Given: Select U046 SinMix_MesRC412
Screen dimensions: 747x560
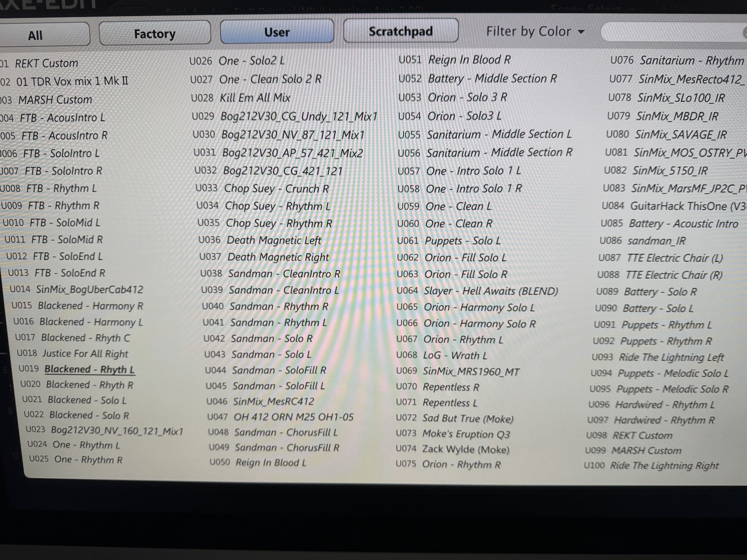Looking at the screenshot, I should (261, 401).
